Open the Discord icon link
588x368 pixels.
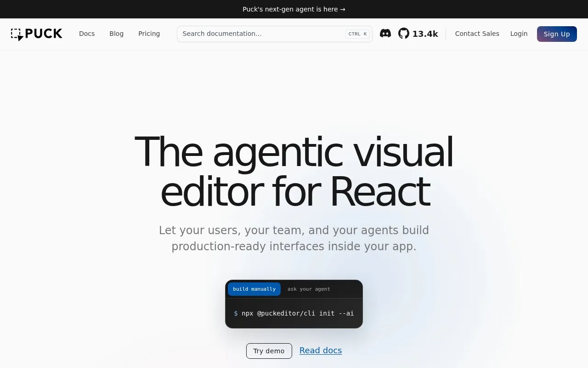(x=385, y=34)
